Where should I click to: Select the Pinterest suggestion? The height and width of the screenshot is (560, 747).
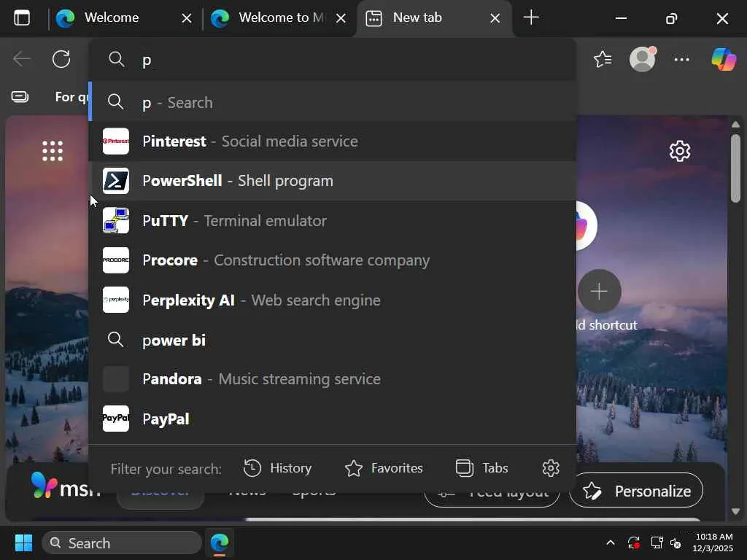tap(333, 141)
